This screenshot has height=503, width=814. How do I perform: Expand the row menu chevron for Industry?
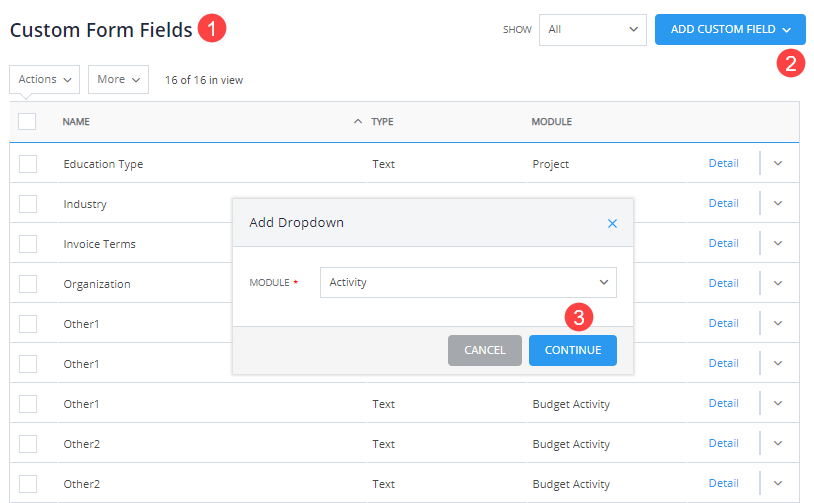(x=778, y=203)
